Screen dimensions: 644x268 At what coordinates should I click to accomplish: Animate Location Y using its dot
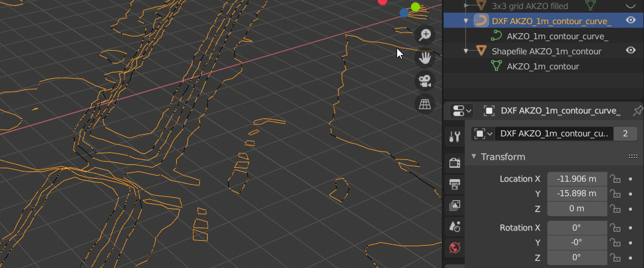[631, 194]
